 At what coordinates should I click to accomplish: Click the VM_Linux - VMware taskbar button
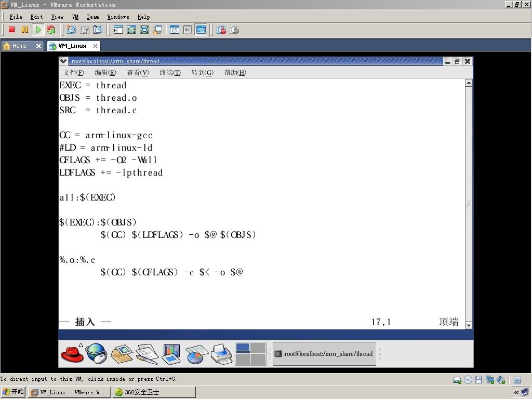pos(69,392)
